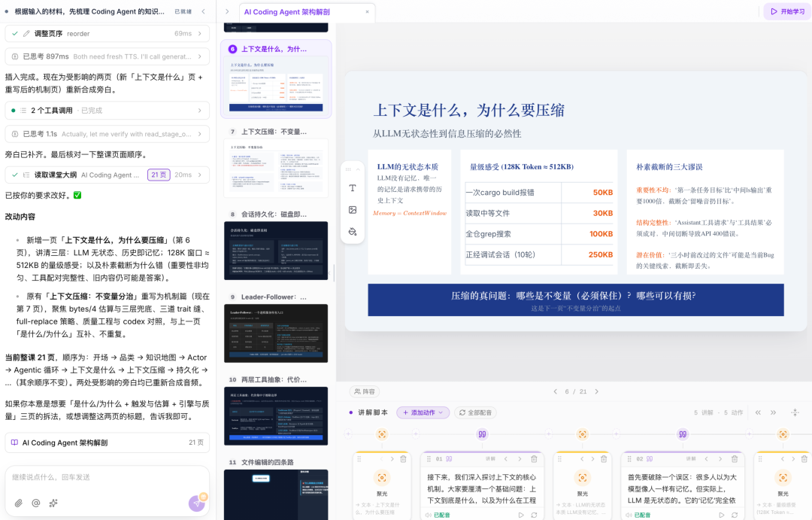Click the sparkle AI enhance icon
This screenshot has width=812, height=520.
tap(53, 503)
